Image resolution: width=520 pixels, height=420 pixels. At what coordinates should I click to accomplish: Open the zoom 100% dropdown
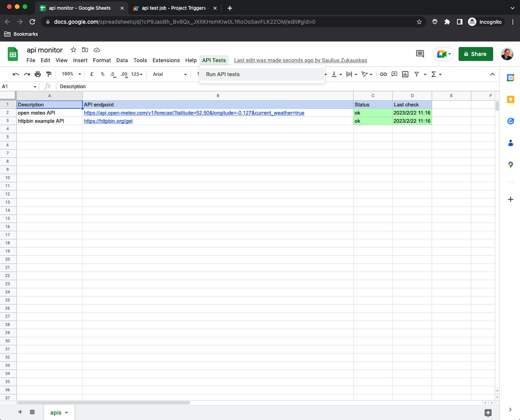(71, 74)
